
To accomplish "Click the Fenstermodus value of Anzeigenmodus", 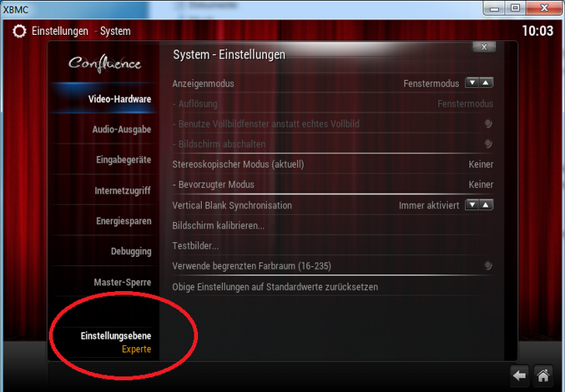I will tap(431, 83).
